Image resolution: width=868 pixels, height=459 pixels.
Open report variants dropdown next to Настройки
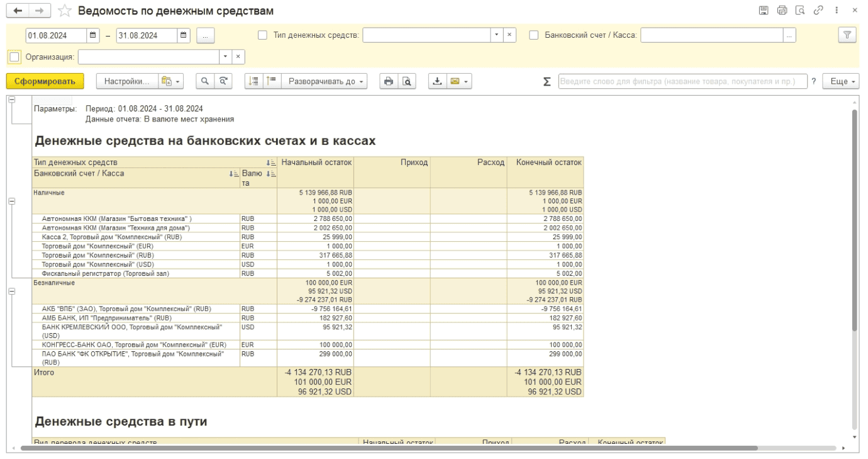click(171, 81)
